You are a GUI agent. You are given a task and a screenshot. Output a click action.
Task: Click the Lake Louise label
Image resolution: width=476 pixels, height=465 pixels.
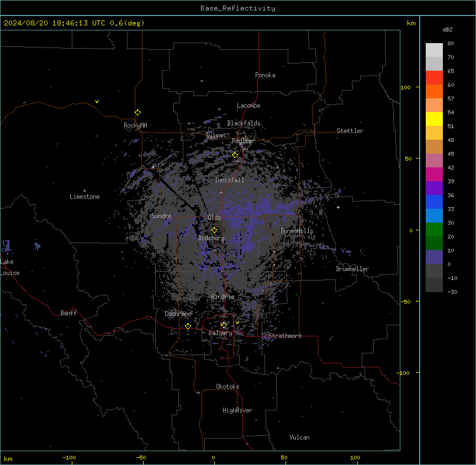click(x=10, y=267)
